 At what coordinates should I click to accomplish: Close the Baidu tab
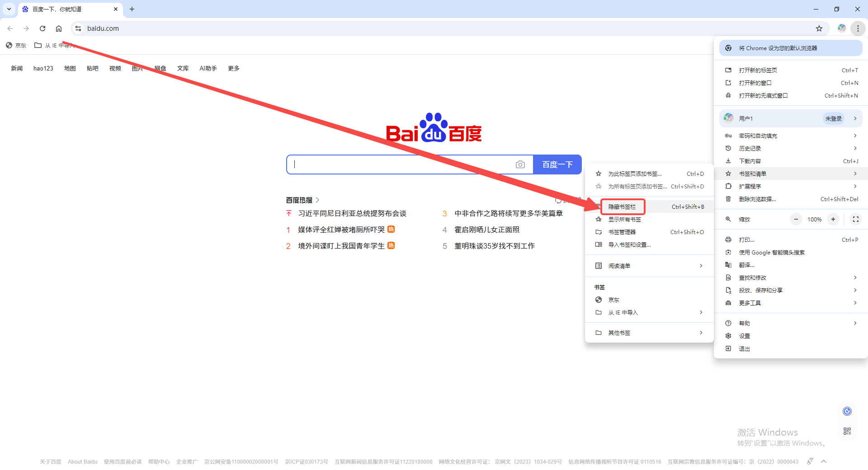[x=116, y=9]
